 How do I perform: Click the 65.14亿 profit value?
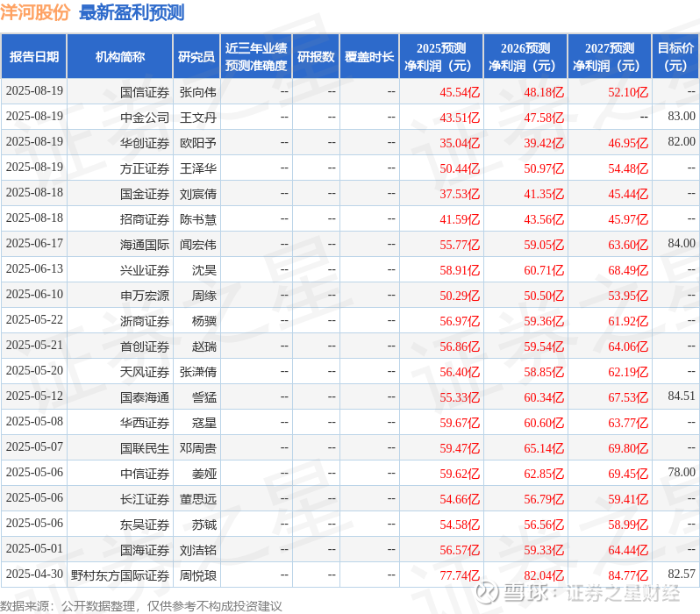544,449
